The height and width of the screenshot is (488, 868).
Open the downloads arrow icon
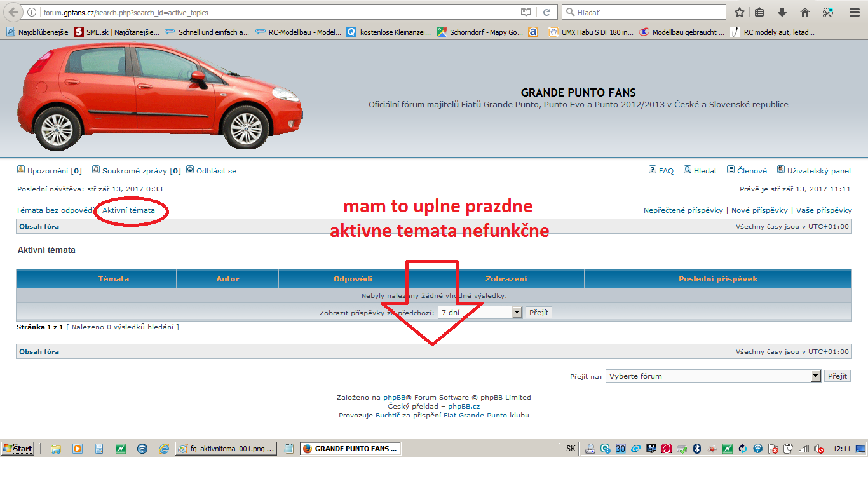tap(782, 12)
